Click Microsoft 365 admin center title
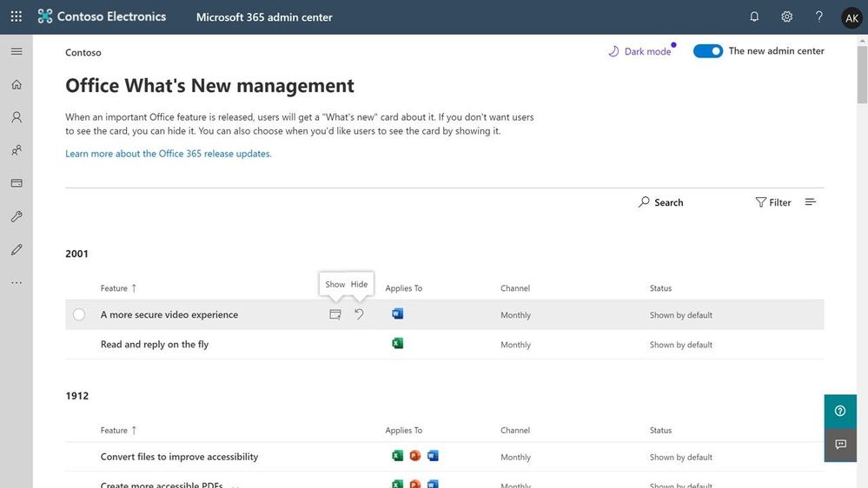The height and width of the screenshot is (488, 868). click(x=264, y=17)
